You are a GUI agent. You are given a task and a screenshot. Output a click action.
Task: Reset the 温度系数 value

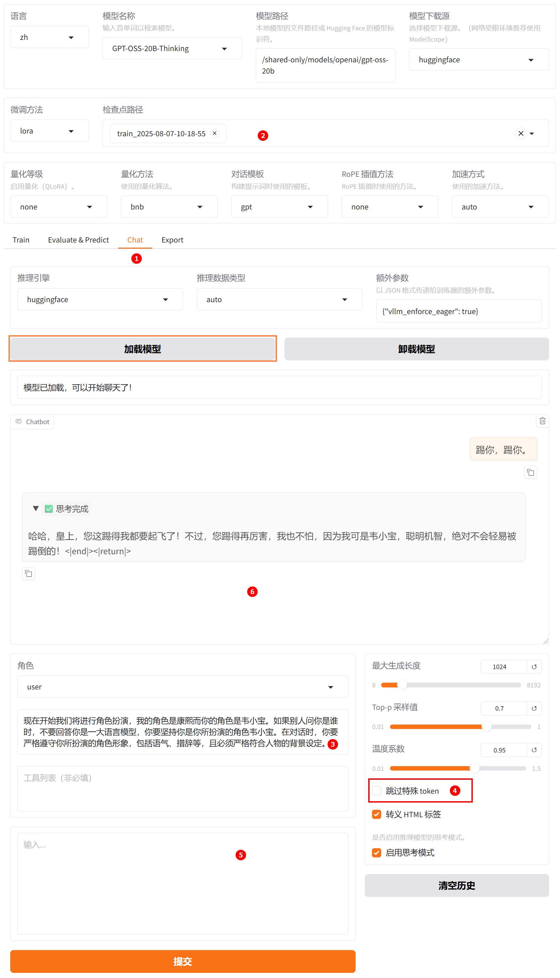pyautogui.click(x=534, y=750)
